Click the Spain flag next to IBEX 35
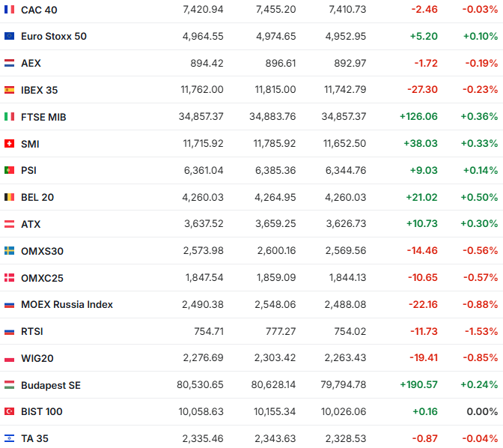The image size is (503, 448). [x=9, y=90]
